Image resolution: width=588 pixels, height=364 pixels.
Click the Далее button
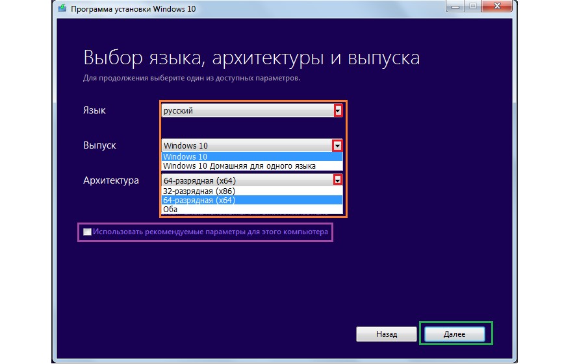coord(455,334)
